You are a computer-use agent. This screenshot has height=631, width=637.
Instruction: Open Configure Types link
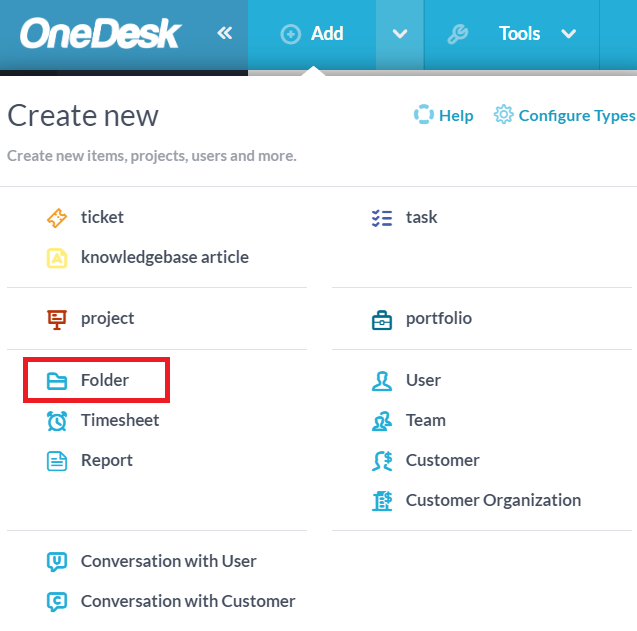click(577, 116)
